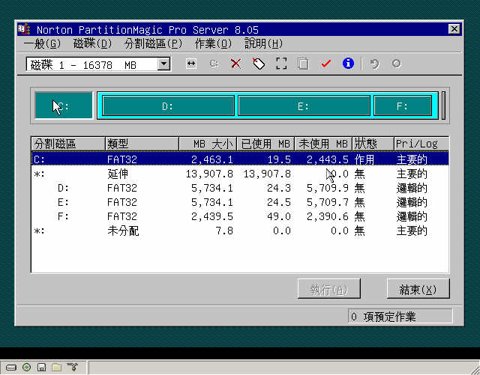Select the E: block in the disk map
The width and height of the screenshot is (480, 375).
click(x=304, y=106)
